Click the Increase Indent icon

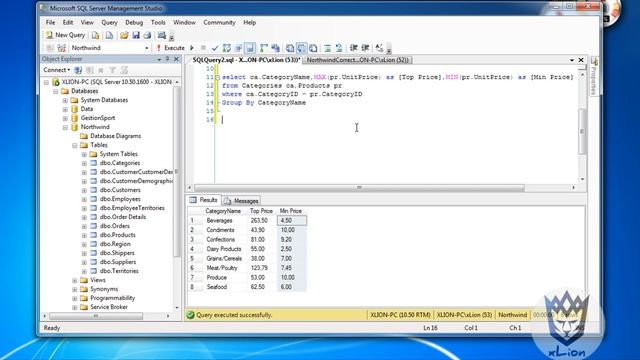tap(365, 48)
